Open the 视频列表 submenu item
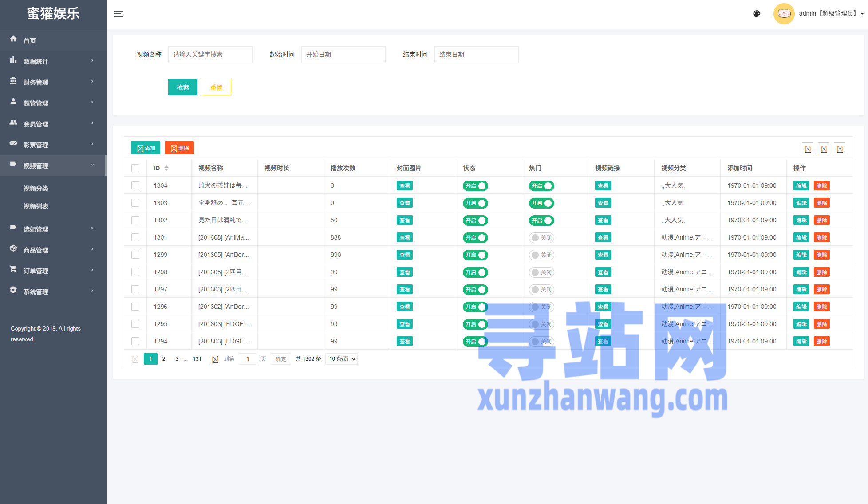This screenshot has height=504, width=868. 36,206
